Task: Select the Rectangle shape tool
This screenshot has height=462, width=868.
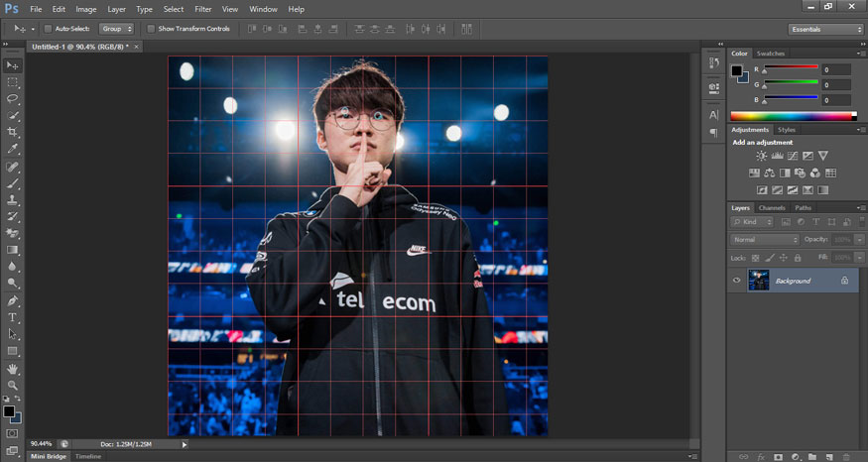Action: (x=12, y=351)
